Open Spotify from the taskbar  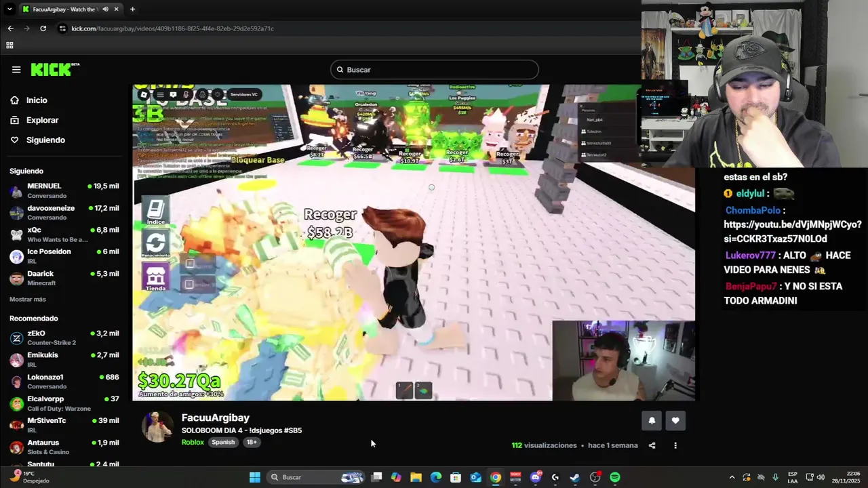(x=614, y=477)
